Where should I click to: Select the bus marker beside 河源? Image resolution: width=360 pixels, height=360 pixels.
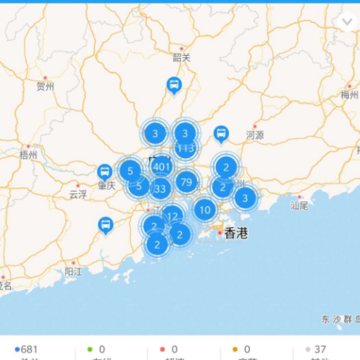(x=221, y=134)
